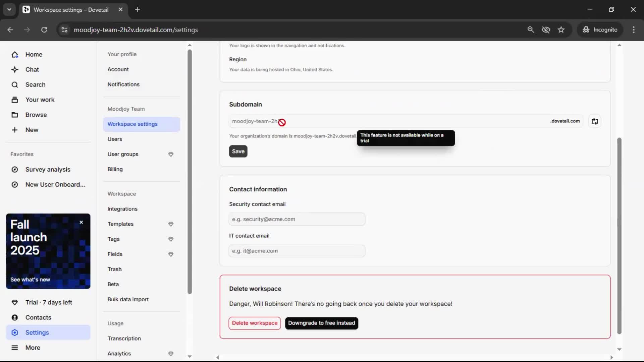Click the Delete workspace button

[255, 323]
